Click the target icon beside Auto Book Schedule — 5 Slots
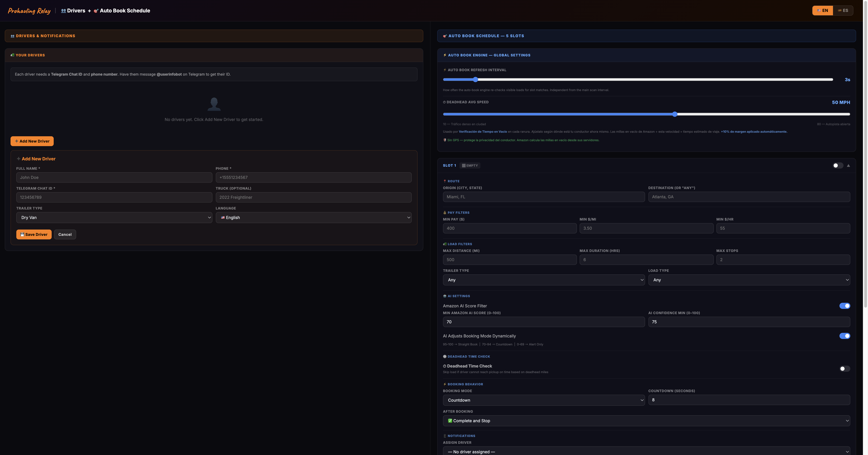The height and width of the screenshot is (455, 868). [445, 36]
